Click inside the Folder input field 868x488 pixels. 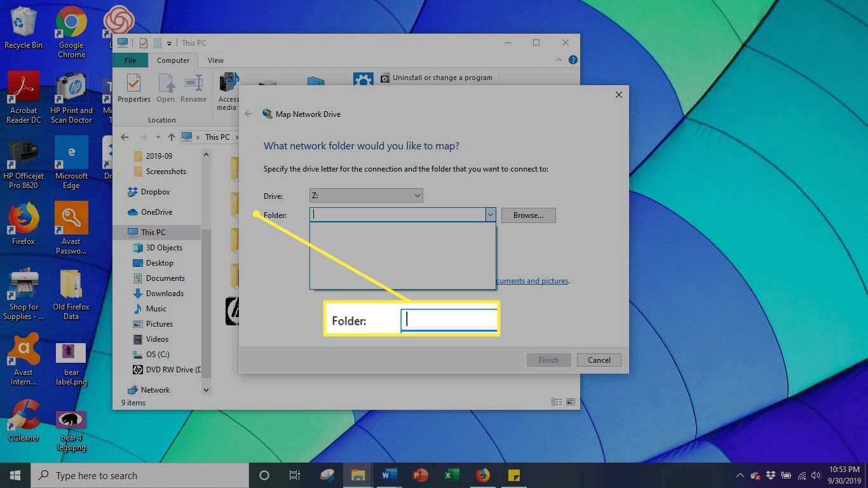[x=397, y=215]
